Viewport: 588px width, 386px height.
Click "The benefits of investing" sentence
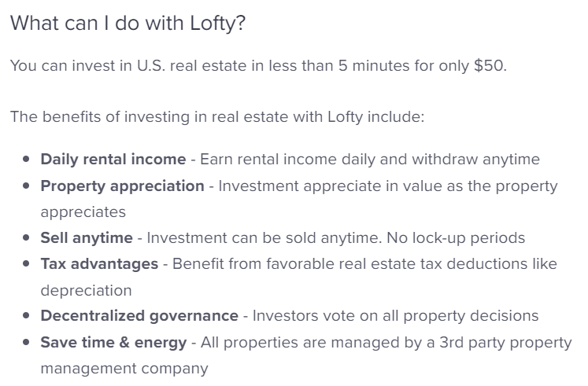217,117
